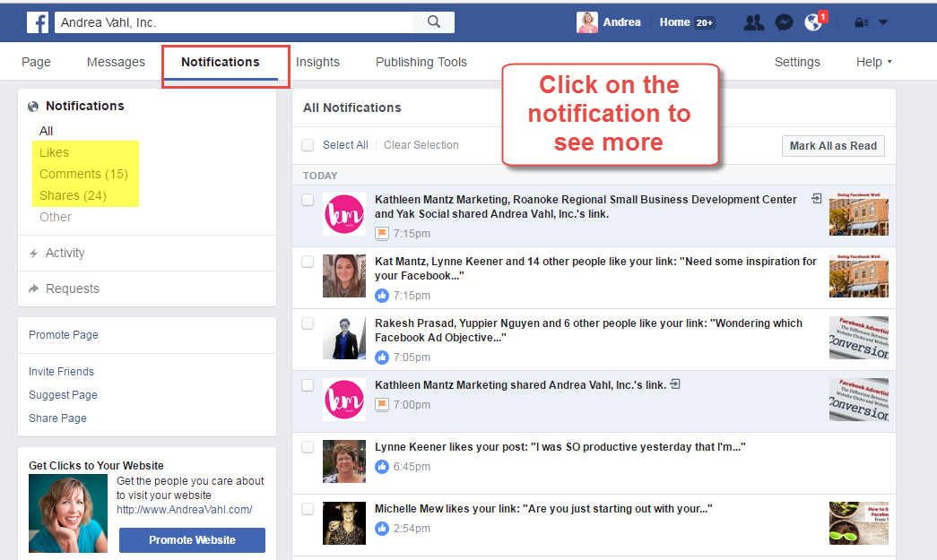Check the Roanoke Regional share notification box
Image resolution: width=937 pixels, height=560 pixels.
tap(308, 200)
